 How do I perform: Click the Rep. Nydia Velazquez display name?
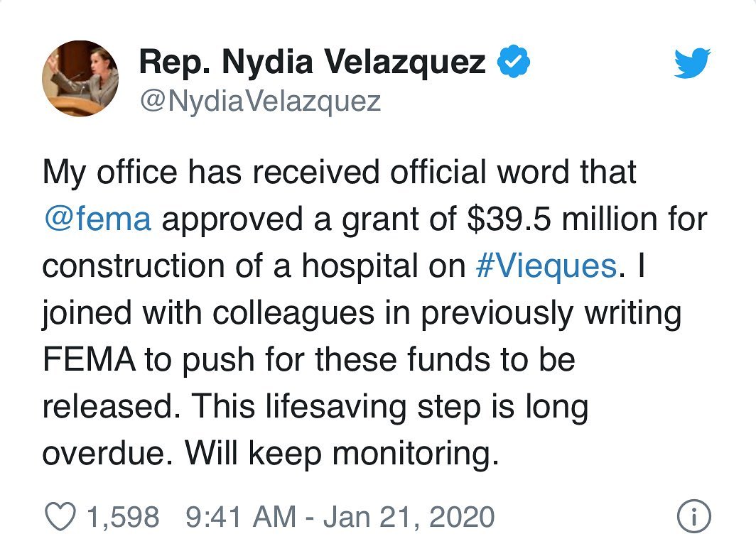312,62
